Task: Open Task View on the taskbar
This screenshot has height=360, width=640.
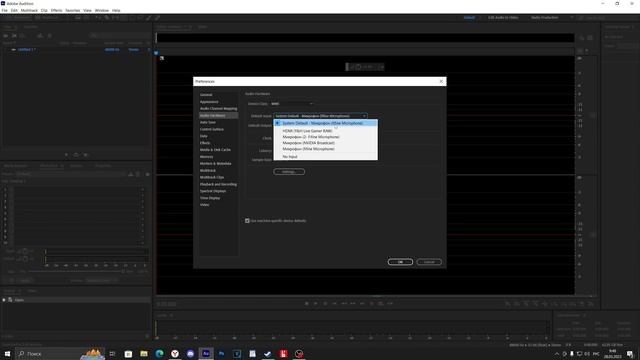Action: 113,353
